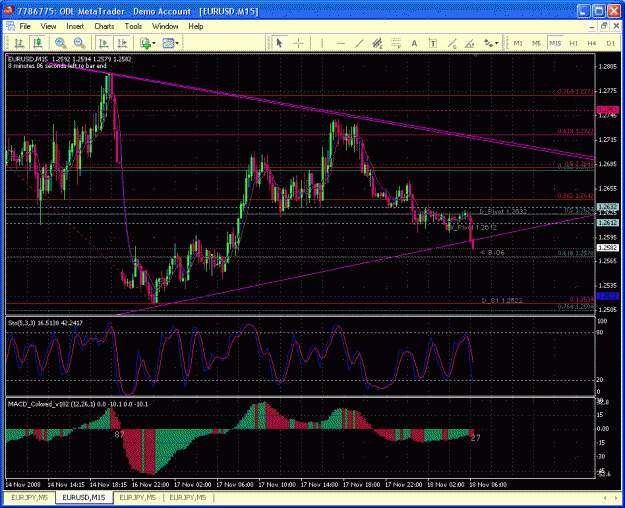Select the horizontal line tool
The height and width of the screenshot is (508, 625).
coord(341,43)
